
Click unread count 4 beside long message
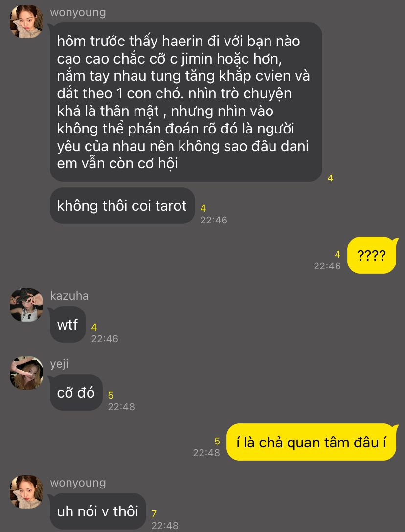click(330, 178)
